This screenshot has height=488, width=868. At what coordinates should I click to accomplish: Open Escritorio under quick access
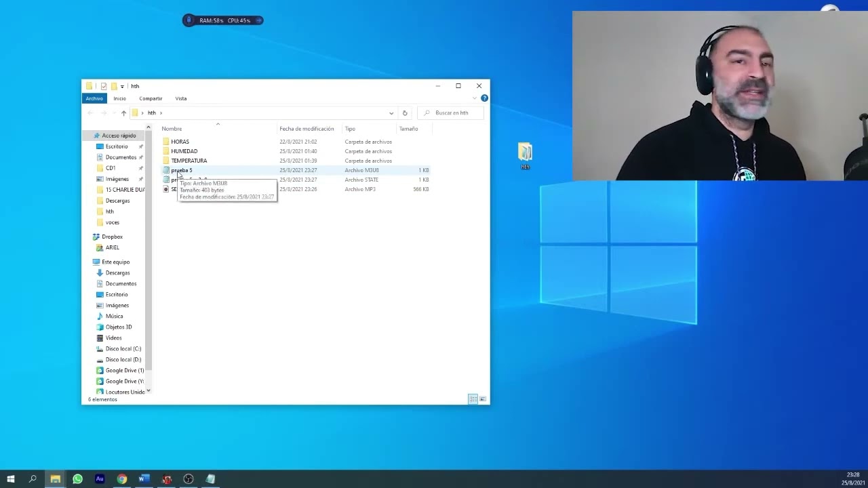click(116, 146)
